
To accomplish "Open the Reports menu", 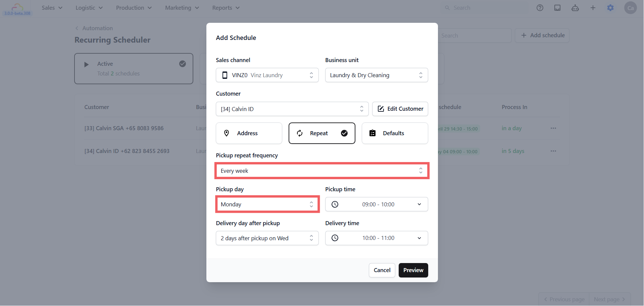I will (226, 8).
